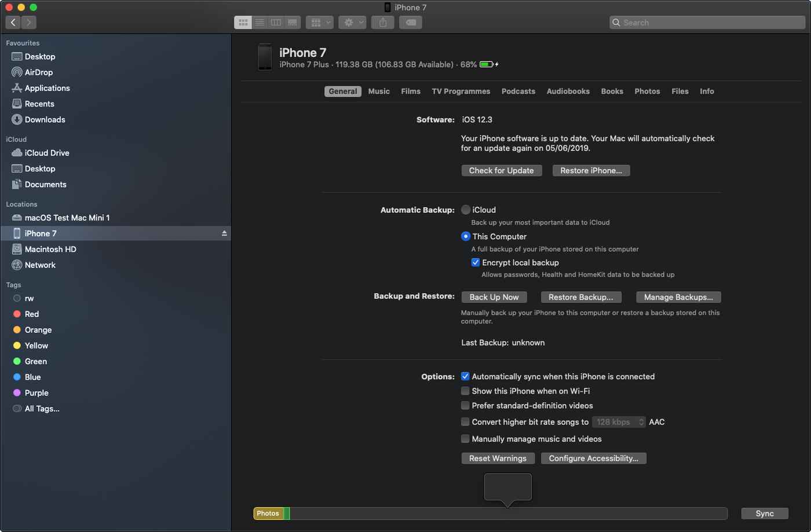811x532 pixels.
Task: Click the Edit Tags icon in toolbar
Action: tap(410, 23)
